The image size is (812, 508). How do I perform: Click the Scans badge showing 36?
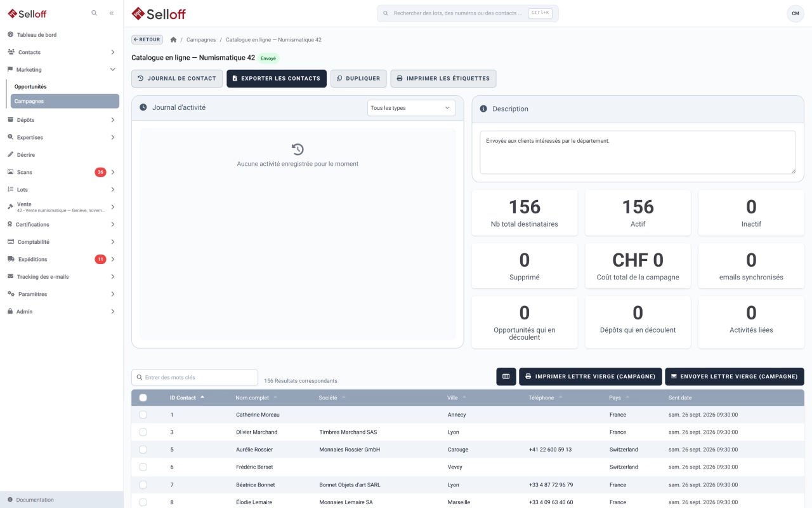(100, 172)
